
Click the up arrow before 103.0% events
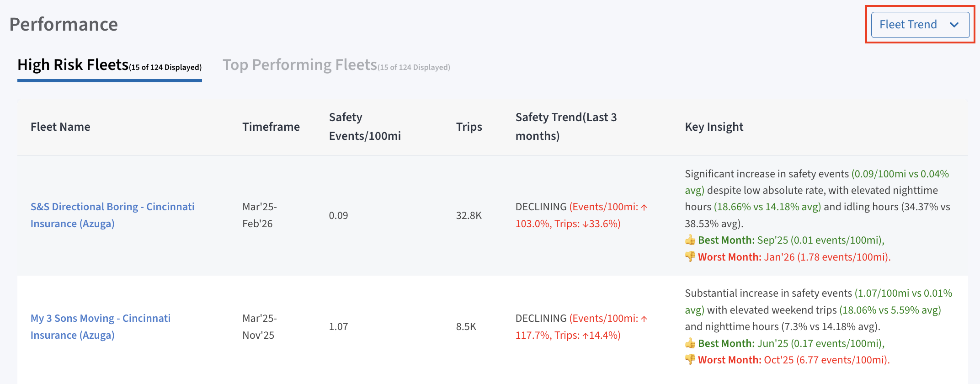pos(644,207)
